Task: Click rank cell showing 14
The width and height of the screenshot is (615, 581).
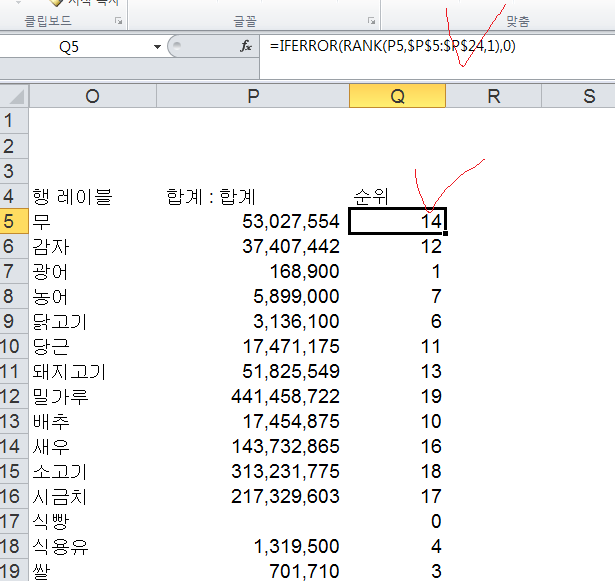Action: tap(397, 221)
